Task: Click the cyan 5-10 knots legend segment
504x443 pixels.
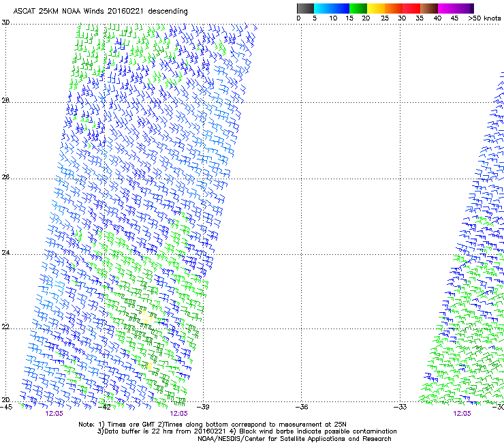Action: [x=322, y=8]
